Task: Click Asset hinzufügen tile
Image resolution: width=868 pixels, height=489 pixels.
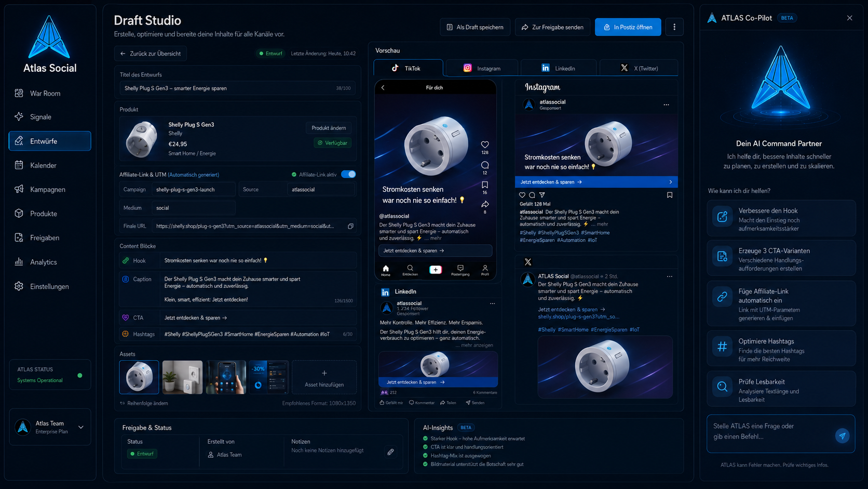Action: 324,377
